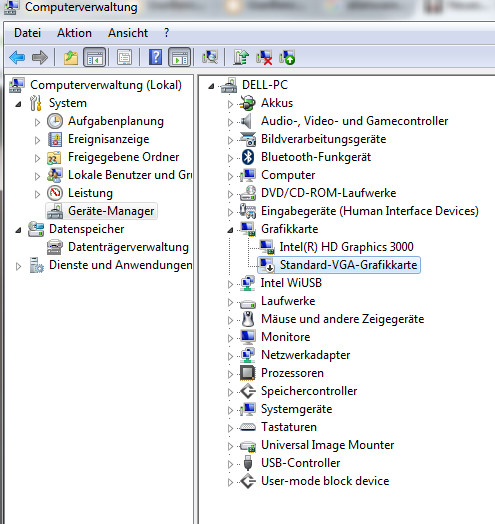Expand the Akkus category
Viewport: 495px width, 524px height.
click(x=230, y=104)
